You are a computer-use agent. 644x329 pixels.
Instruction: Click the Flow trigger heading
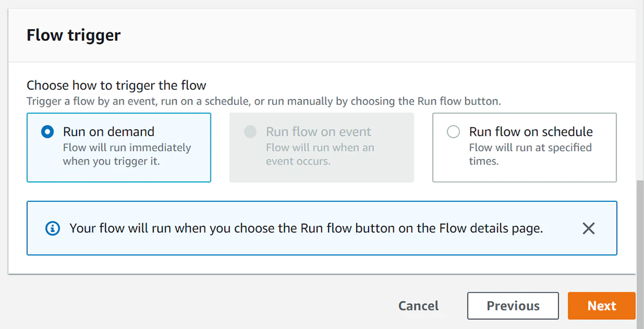pyautogui.click(x=73, y=34)
